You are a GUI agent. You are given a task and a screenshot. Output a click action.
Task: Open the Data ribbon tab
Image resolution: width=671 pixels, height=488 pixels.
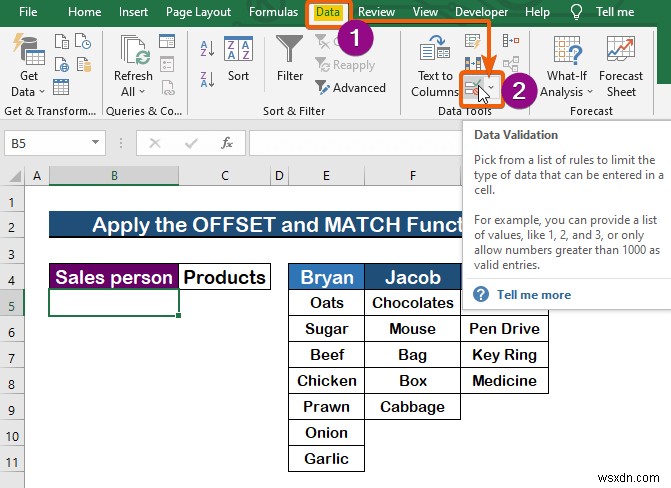[328, 12]
